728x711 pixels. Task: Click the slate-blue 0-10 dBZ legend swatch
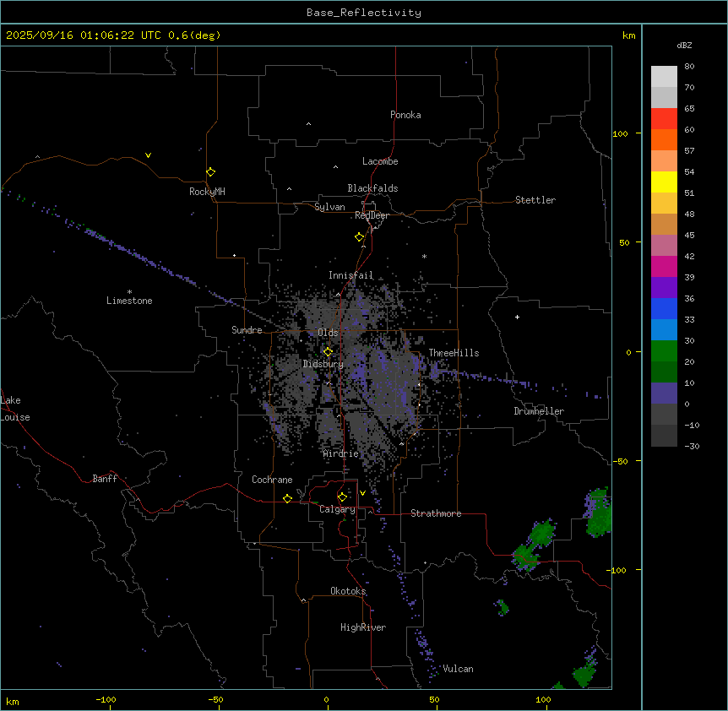click(x=664, y=393)
